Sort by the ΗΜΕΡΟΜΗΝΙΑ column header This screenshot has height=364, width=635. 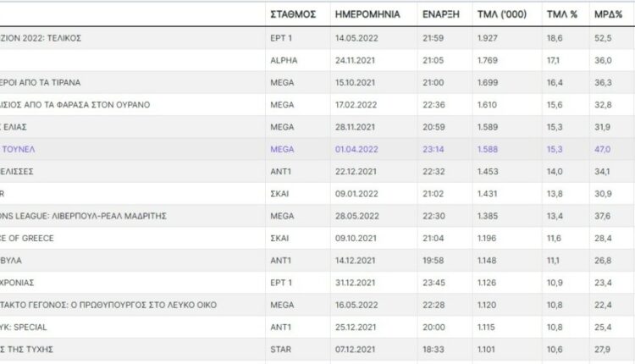367,14
